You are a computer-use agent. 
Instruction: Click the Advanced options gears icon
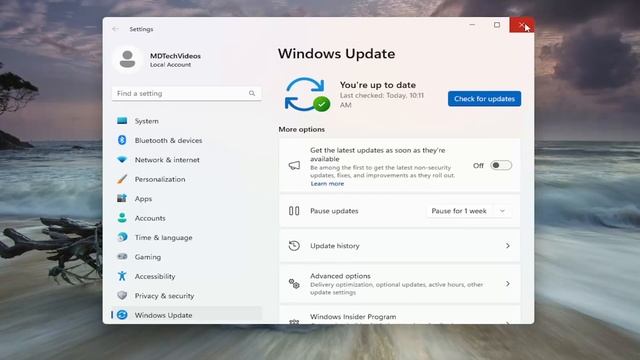(x=294, y=284)
